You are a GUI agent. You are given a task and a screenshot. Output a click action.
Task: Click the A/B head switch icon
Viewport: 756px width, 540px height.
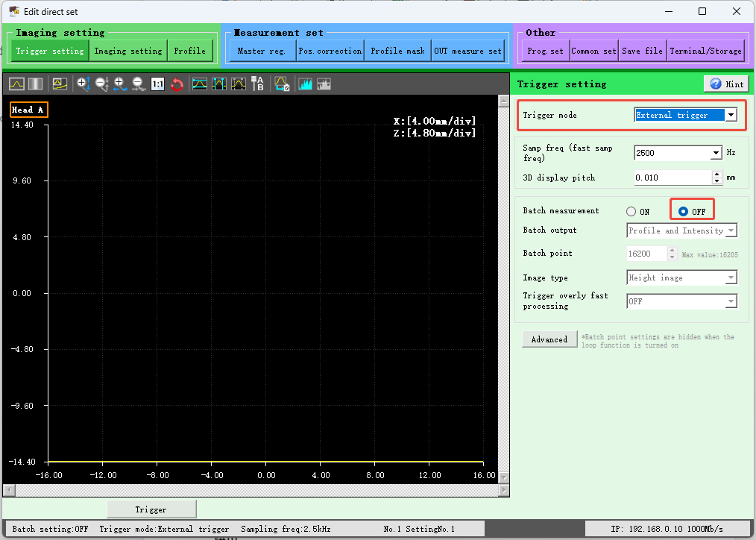click(257, 84)
